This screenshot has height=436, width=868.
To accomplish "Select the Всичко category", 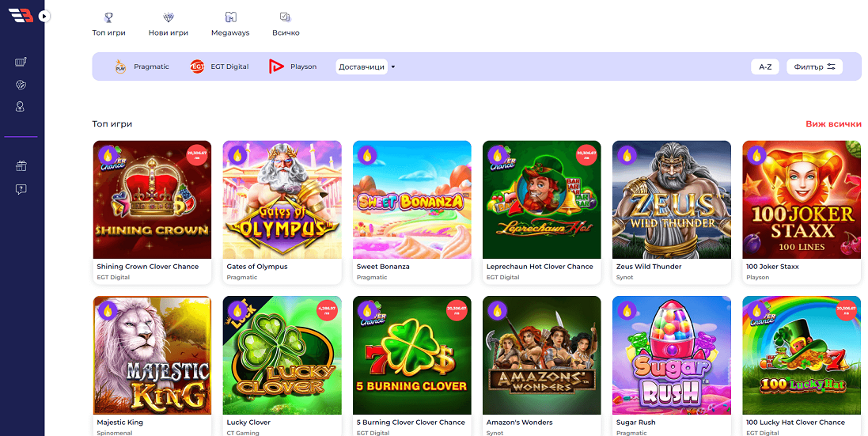I will (286, 25).
